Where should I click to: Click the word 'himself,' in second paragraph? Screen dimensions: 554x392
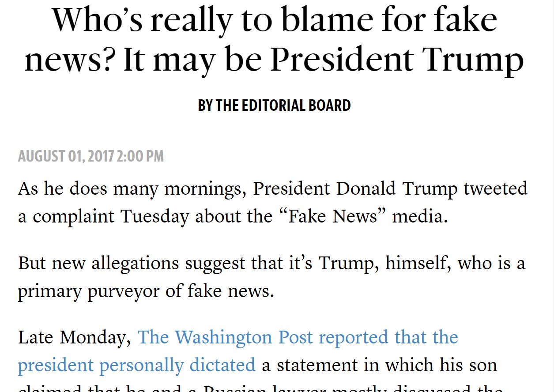pos(418,264)
